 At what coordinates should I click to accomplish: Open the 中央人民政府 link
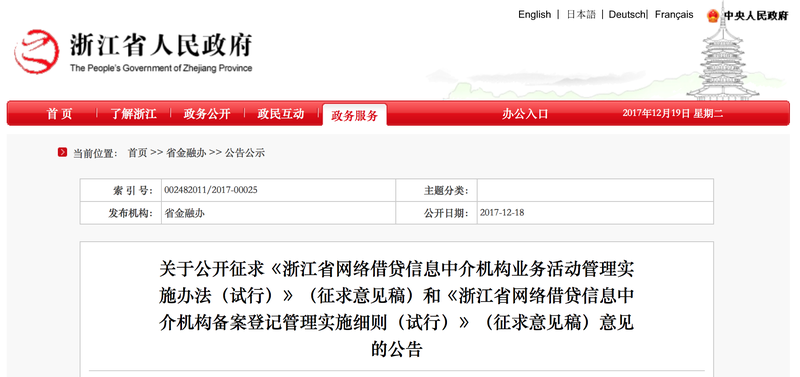tap(756, 16)
